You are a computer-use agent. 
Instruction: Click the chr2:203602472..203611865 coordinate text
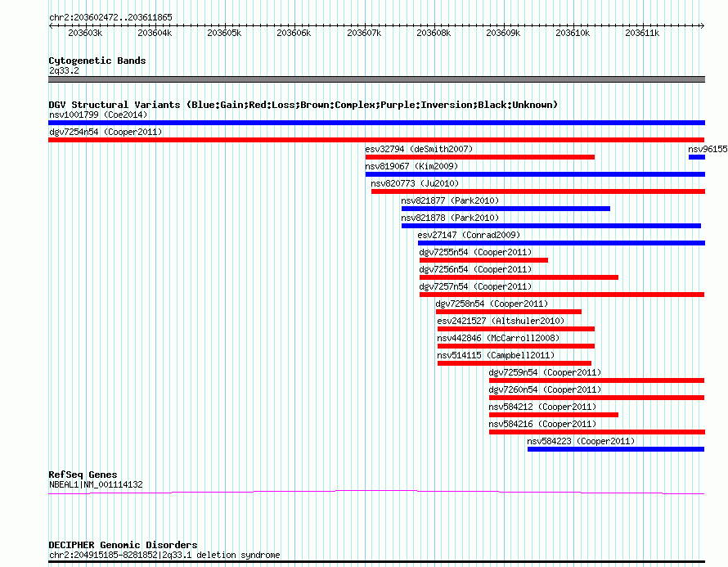tap(110, 17)
